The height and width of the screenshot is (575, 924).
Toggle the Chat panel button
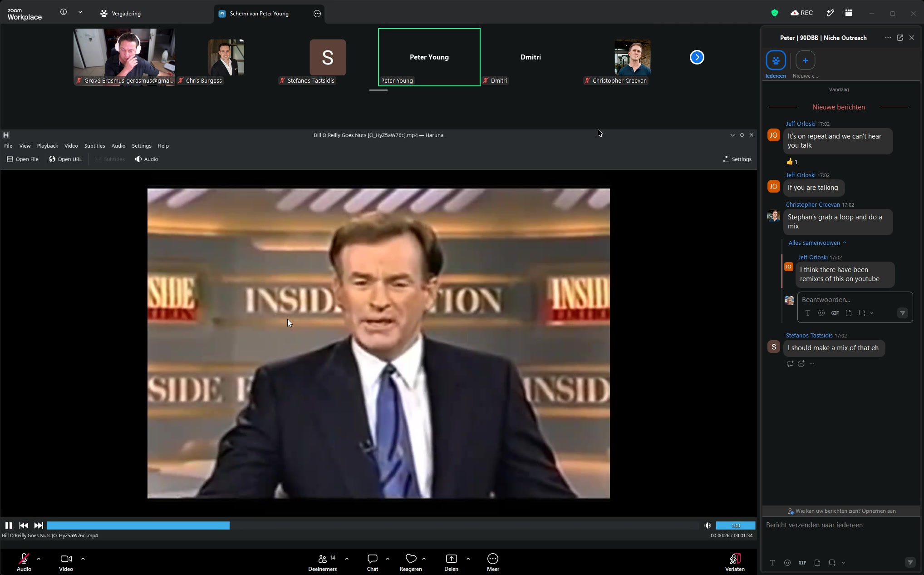click(x=373, y=562)
